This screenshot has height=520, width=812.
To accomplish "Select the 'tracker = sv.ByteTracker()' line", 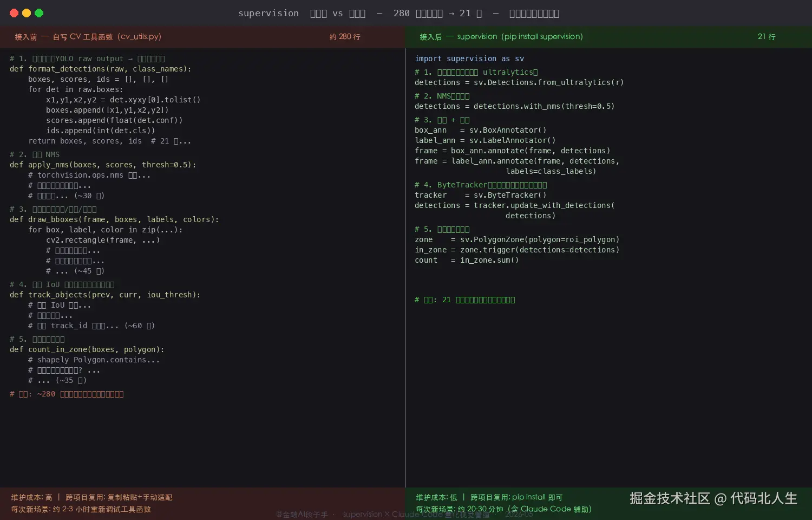I will coord(481,195).
